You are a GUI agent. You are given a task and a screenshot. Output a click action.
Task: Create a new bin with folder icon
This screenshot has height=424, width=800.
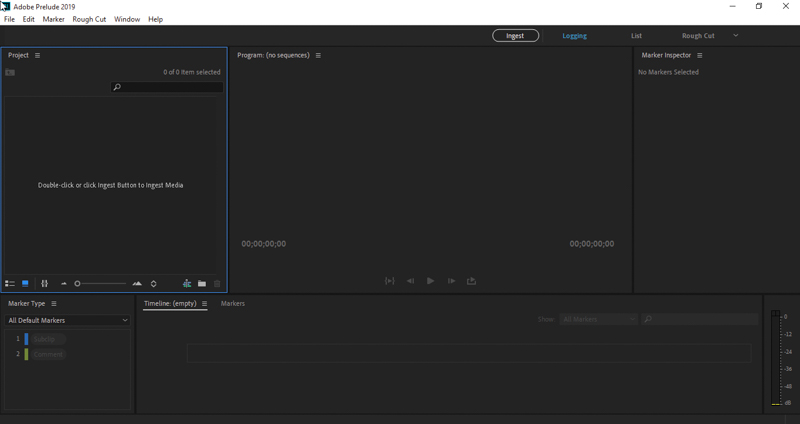(x=202, y=284)
